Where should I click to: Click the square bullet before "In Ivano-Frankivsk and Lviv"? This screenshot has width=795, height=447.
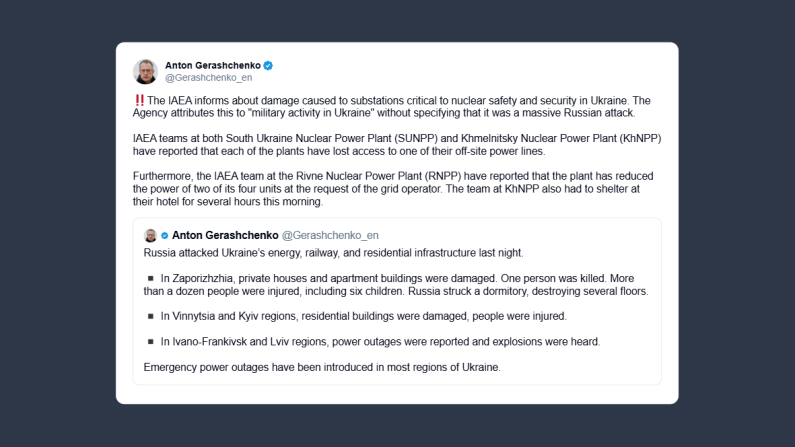(x=151, y=342)
